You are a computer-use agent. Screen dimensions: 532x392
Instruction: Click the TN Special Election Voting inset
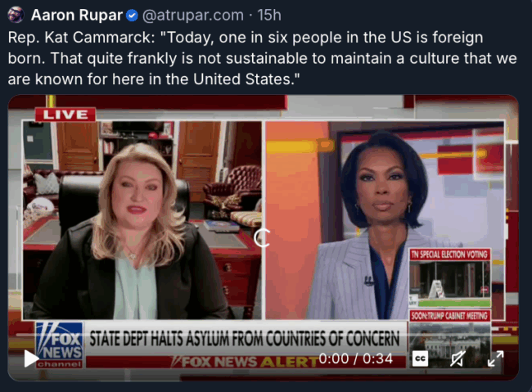click(x=450, y=277)
